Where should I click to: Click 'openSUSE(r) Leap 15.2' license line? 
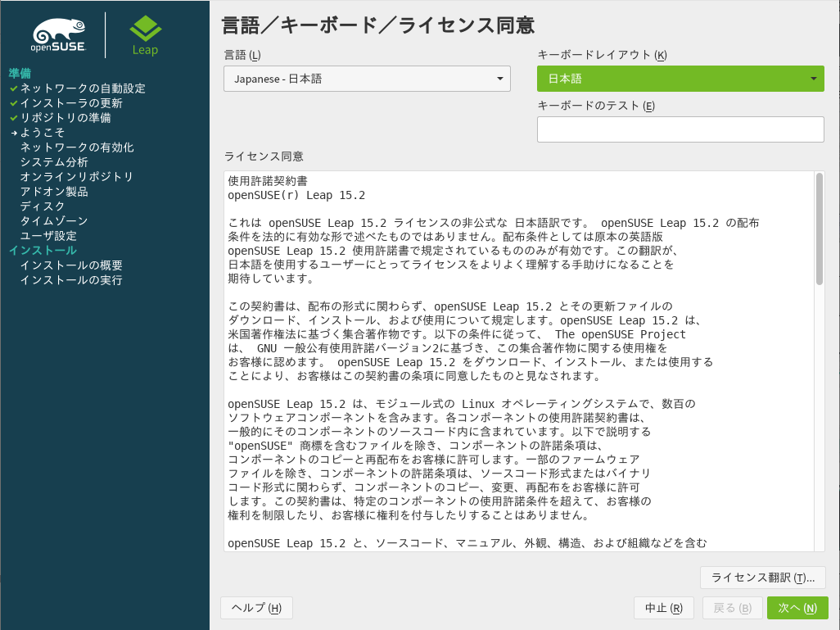pos(296,195)
